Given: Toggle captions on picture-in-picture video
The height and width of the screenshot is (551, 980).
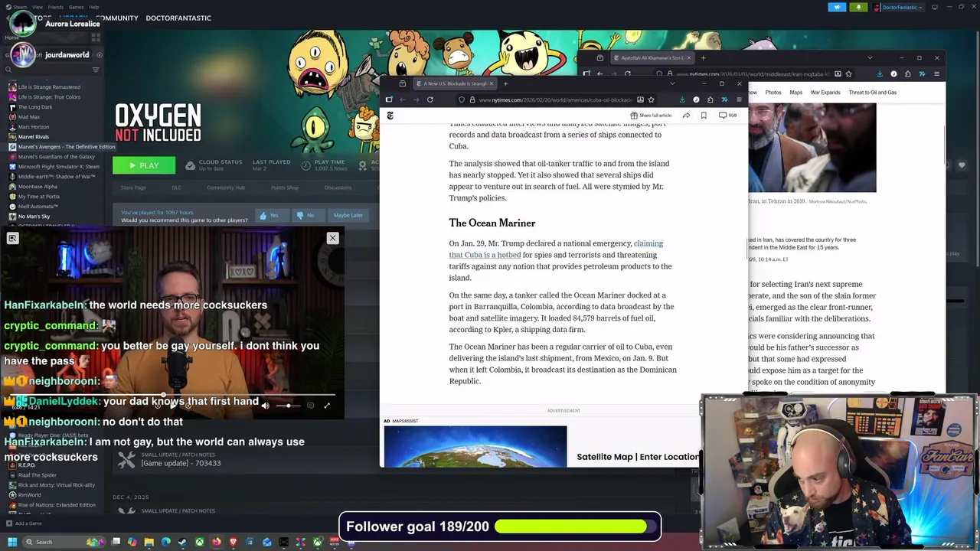Looking at the screenshot, I should 310,406.
